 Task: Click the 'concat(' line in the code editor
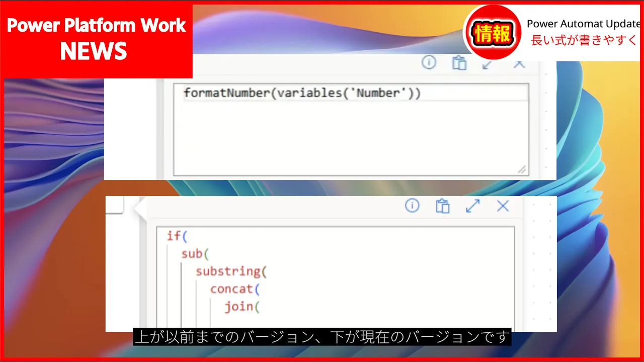pos(234,289)
